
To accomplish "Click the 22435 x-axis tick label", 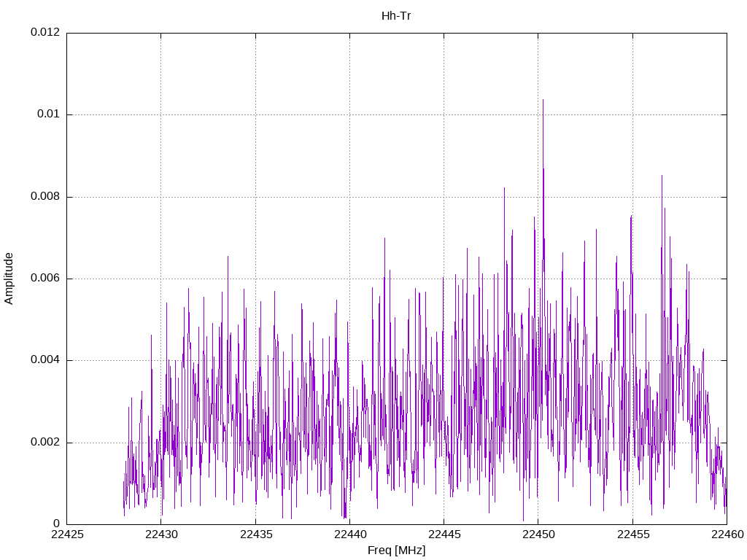I will pyautogui.click(x=255, y=534).
